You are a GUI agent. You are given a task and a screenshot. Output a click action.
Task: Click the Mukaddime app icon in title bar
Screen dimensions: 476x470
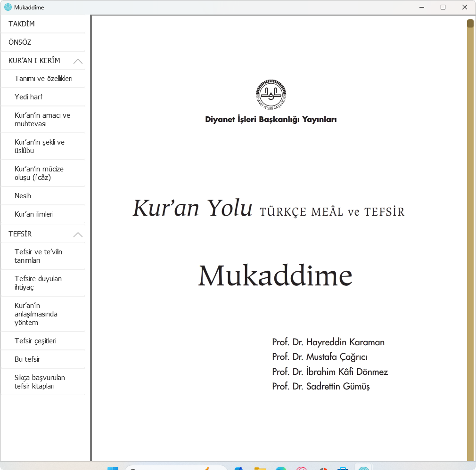(x=8, y=7)
